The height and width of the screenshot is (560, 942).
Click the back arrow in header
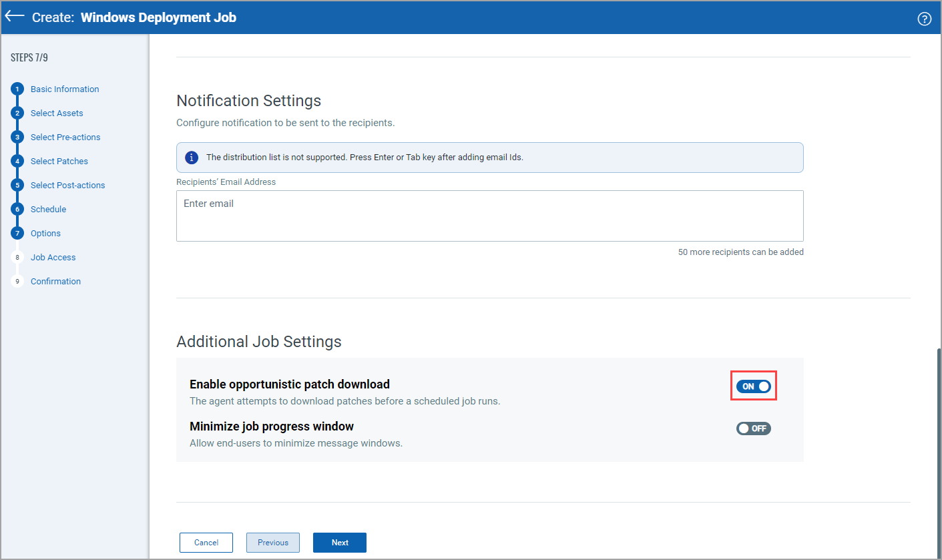tap(15, 17)
